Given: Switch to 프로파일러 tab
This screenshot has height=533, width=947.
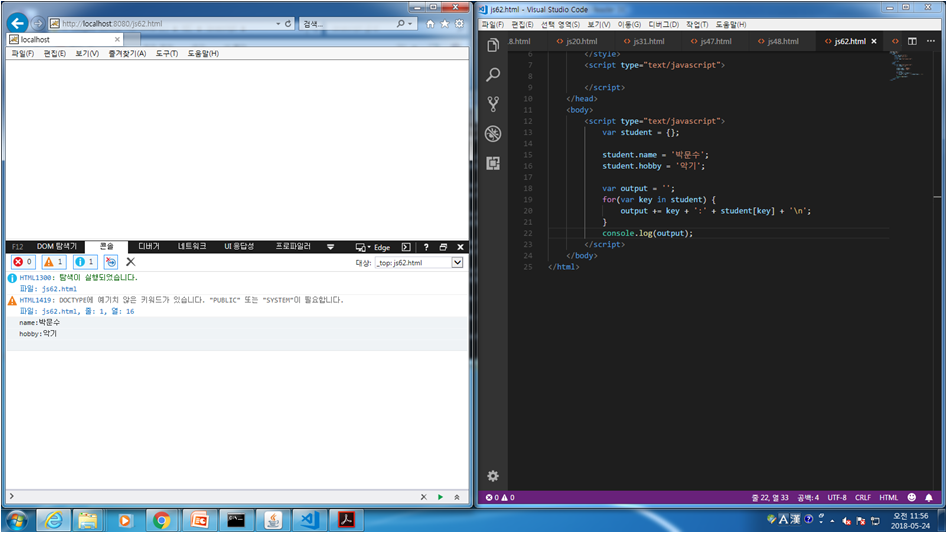Looking at the screenshot, I should pos(293,246).
